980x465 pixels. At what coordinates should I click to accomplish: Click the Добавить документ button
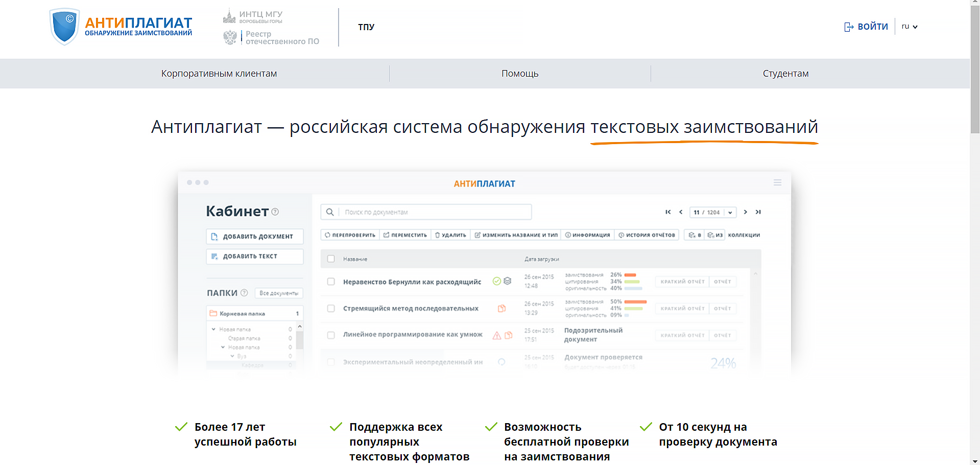coord(255,237)
